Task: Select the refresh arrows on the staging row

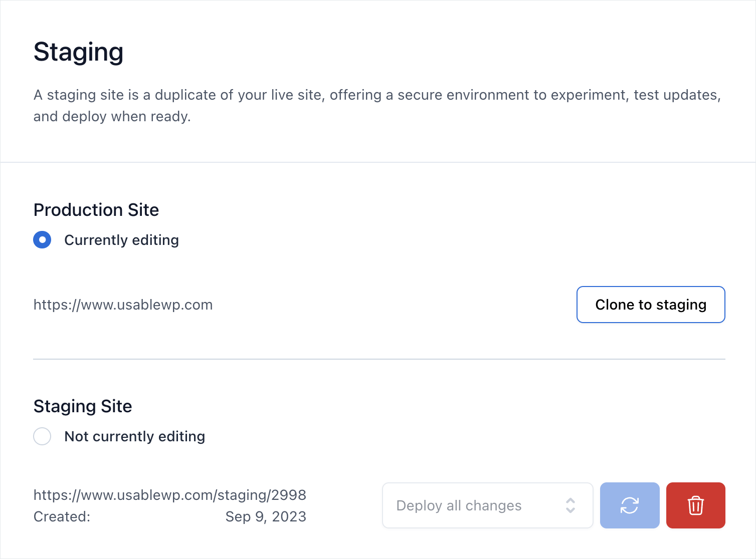Action: (x=630, y=505)
